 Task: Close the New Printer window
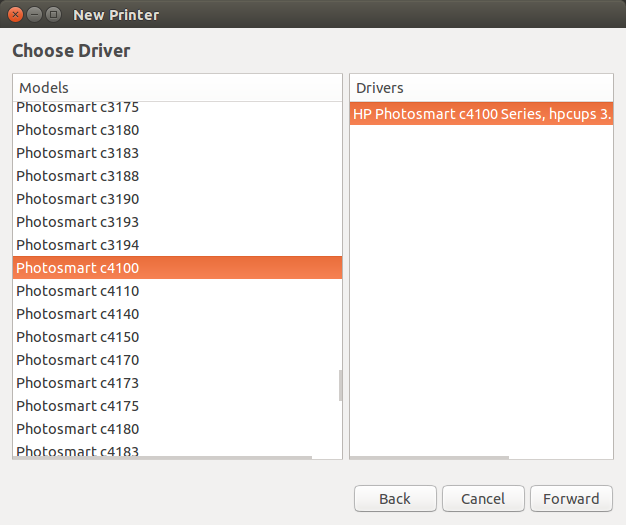[x=15, y=15]
